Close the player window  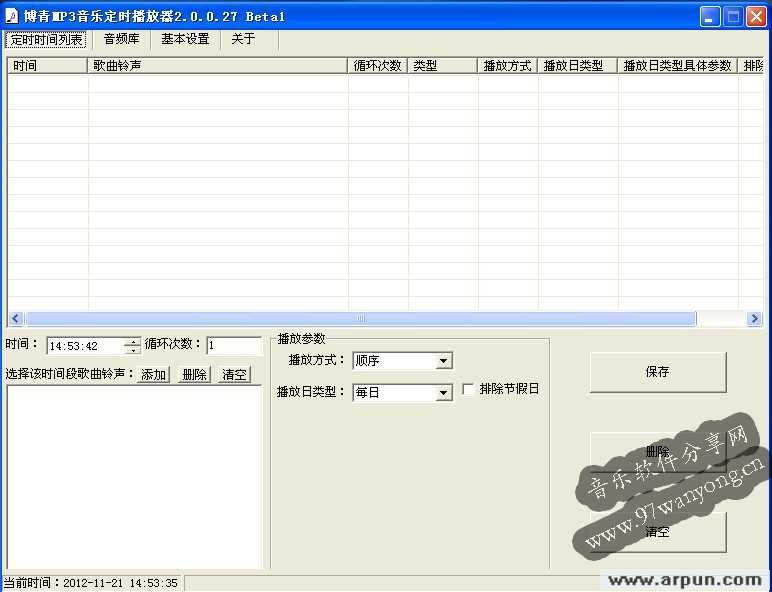[756, 16]
